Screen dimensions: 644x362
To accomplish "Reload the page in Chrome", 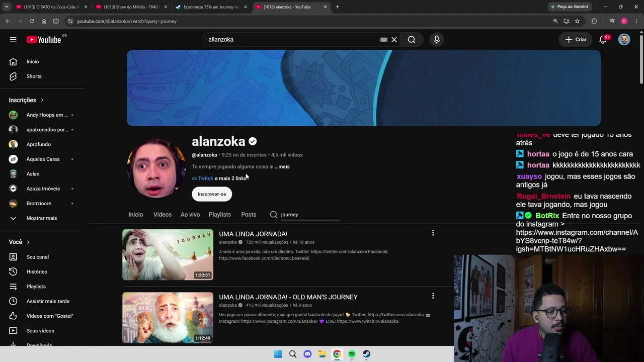I will pyautogui.click(x=32, y=21).
